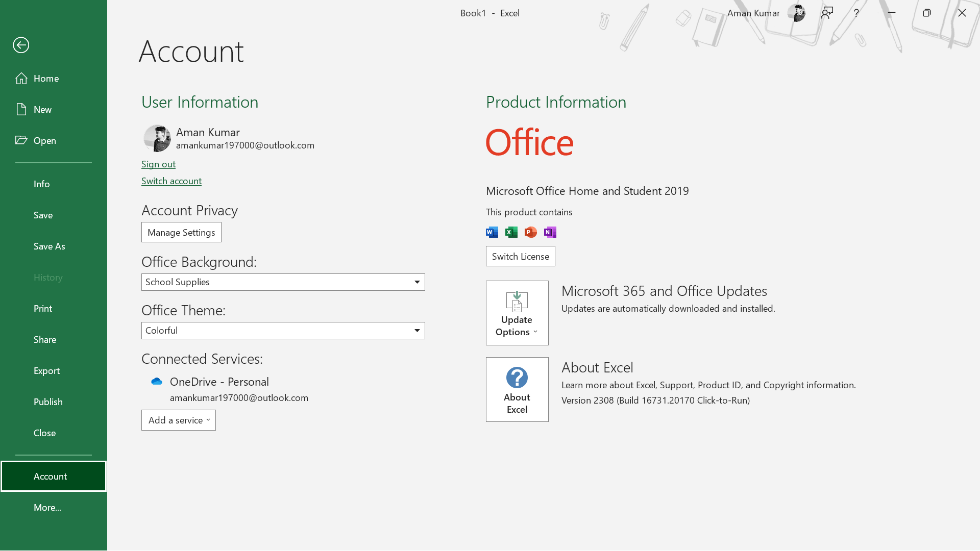The image size is (980, 551).
Task: Open the About Excel question-mark button
Action: [x=517, y=389]
